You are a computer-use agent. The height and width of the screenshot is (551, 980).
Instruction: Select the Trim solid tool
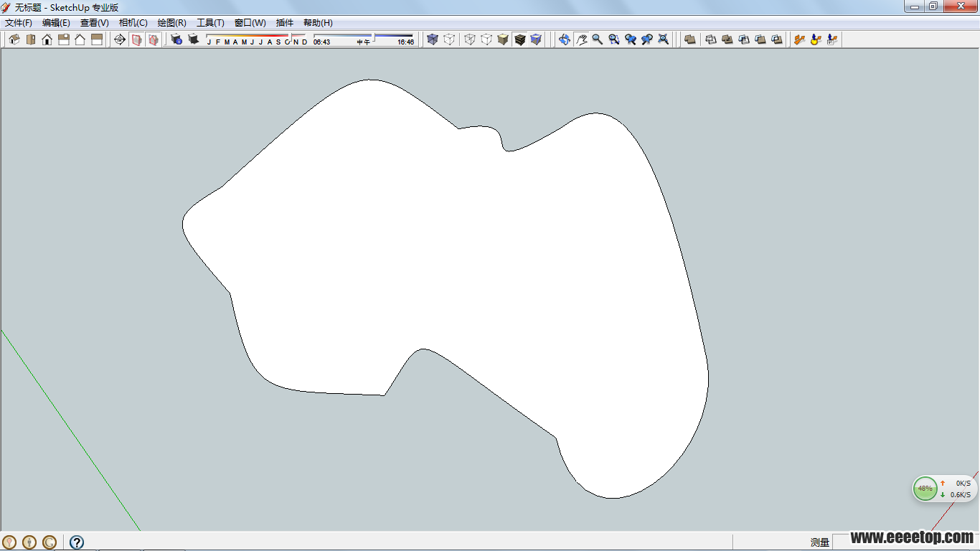(760, 39)
